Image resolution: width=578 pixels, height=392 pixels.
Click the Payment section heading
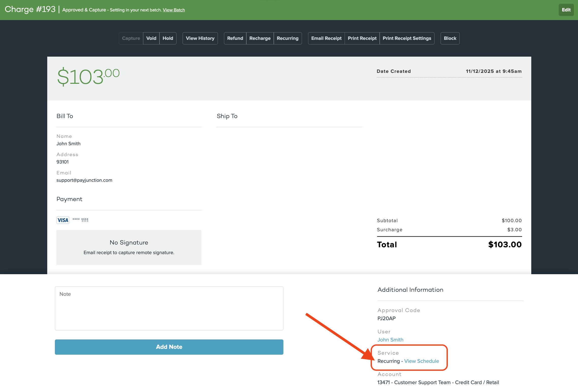click(x=69, y=199)
